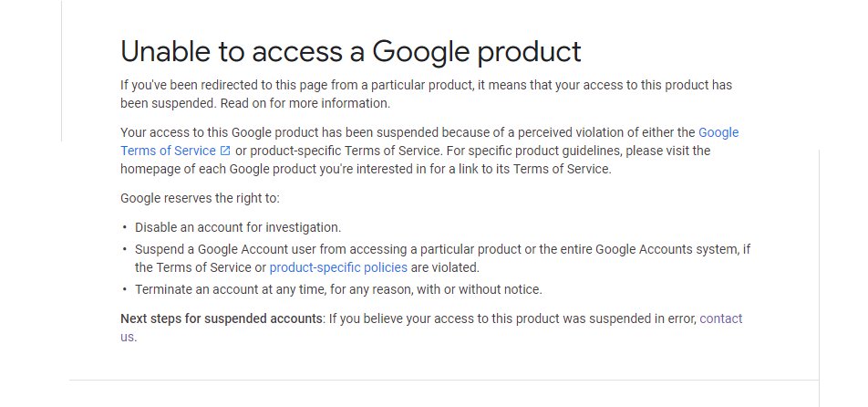
Task: Click the bullet dot before 'Terminate an account'
Action: (x=125, y=289)
